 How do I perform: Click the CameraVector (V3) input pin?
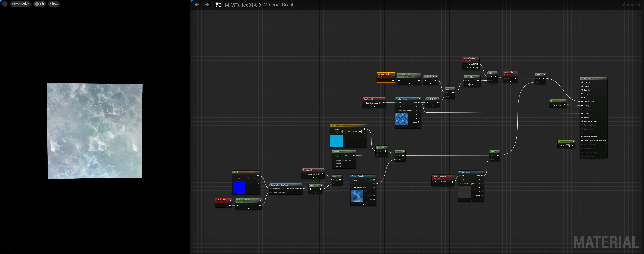click(x=271, y=192)
